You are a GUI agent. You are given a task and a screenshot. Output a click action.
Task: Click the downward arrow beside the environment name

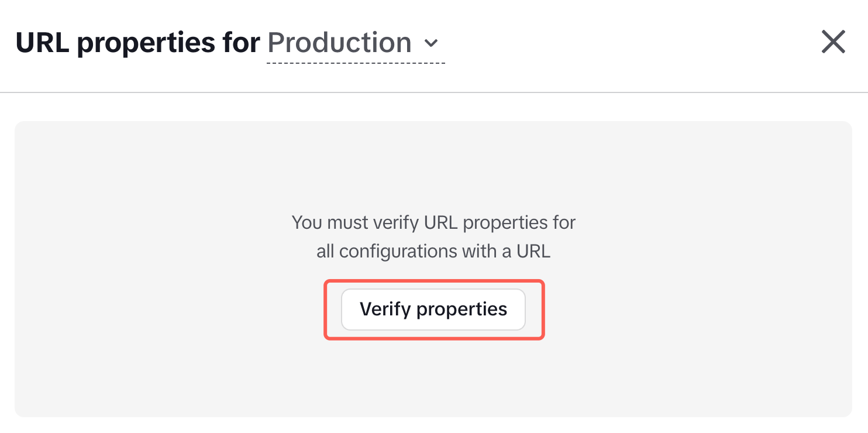pos(432,43)
